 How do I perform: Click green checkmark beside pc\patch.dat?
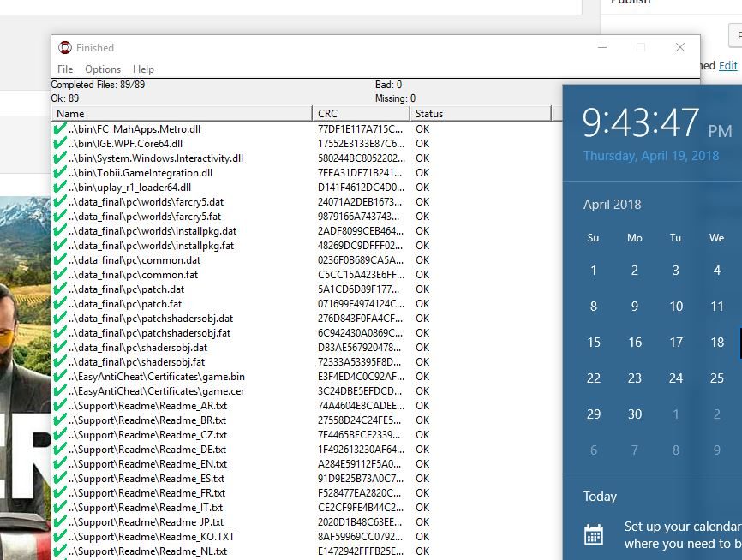pos(60,289)
